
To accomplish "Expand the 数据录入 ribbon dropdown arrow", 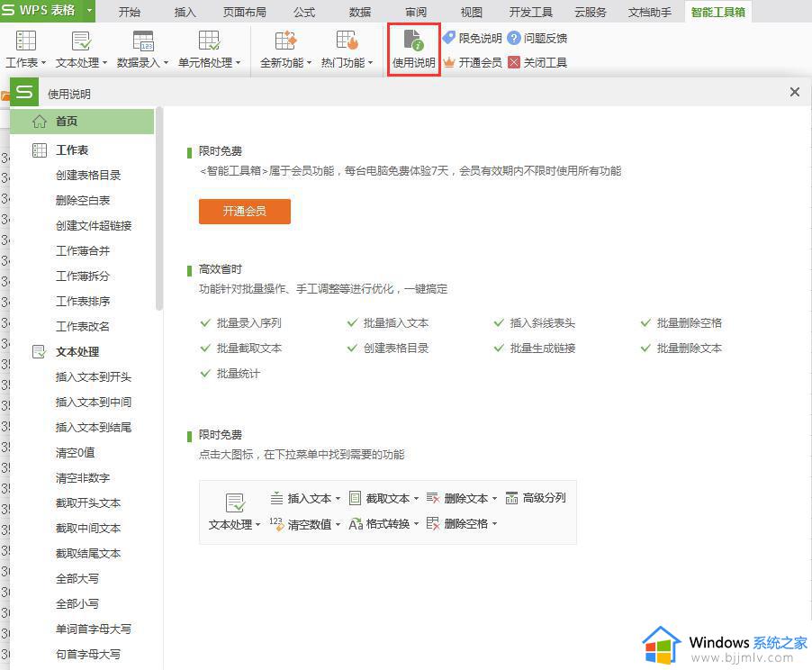I will tap(166, 63).
